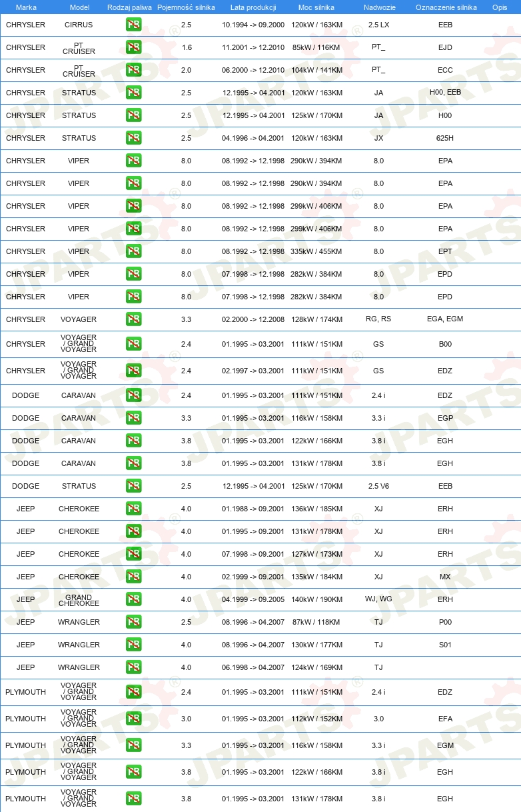Click the engine code EGP
The height and width of the screenshot is (812, 521).
(445, 419)
